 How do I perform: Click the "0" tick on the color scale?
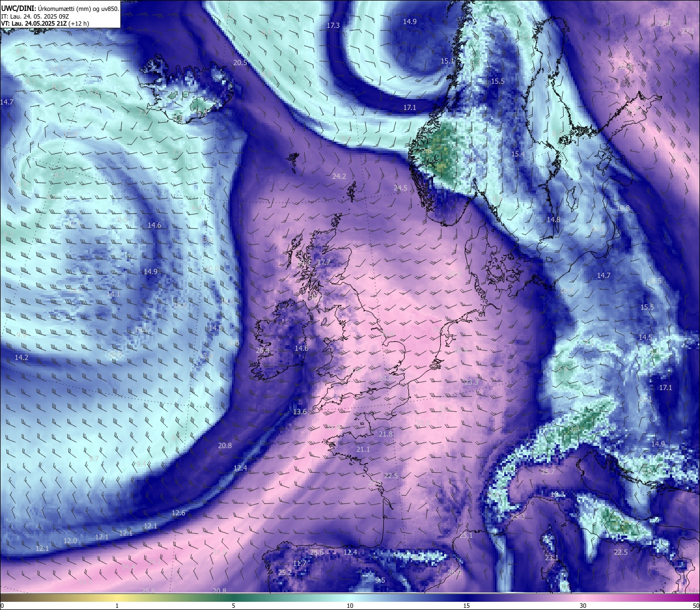click(2, 606)
